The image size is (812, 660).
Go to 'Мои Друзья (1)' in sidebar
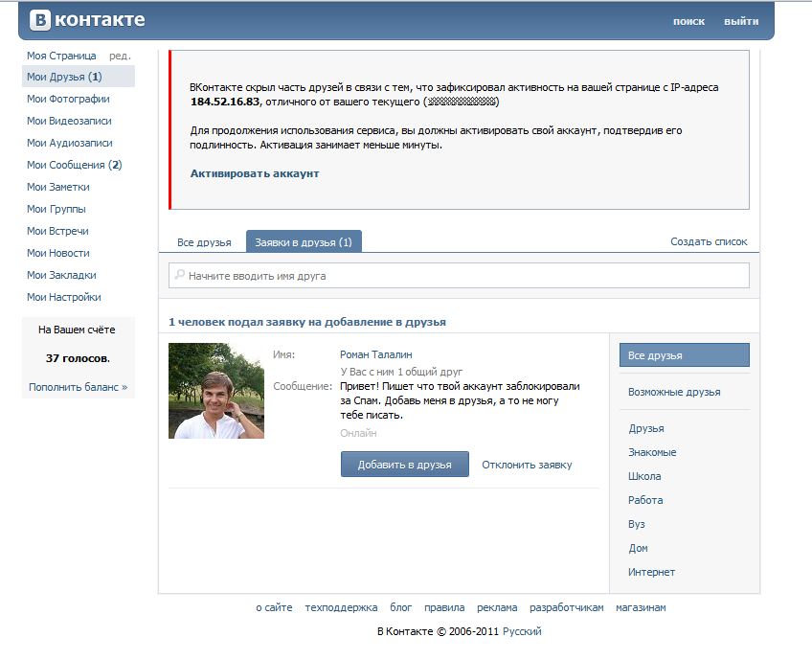64,77
